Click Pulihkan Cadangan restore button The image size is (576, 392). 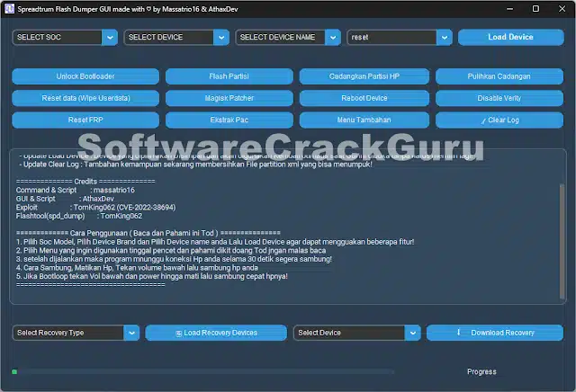[499, 76]
